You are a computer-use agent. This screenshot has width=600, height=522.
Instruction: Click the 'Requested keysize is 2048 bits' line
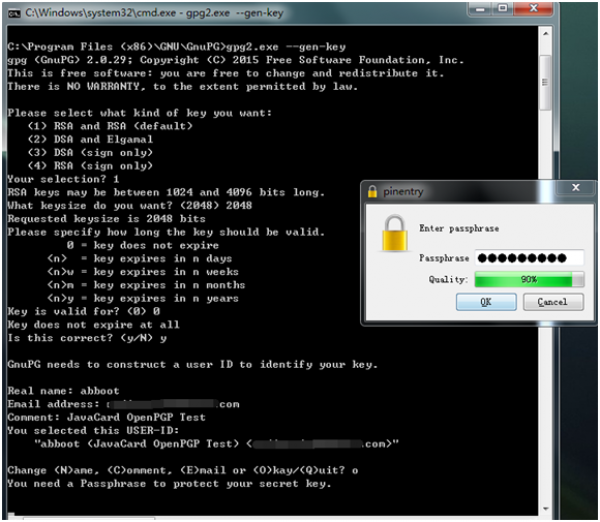106,219
